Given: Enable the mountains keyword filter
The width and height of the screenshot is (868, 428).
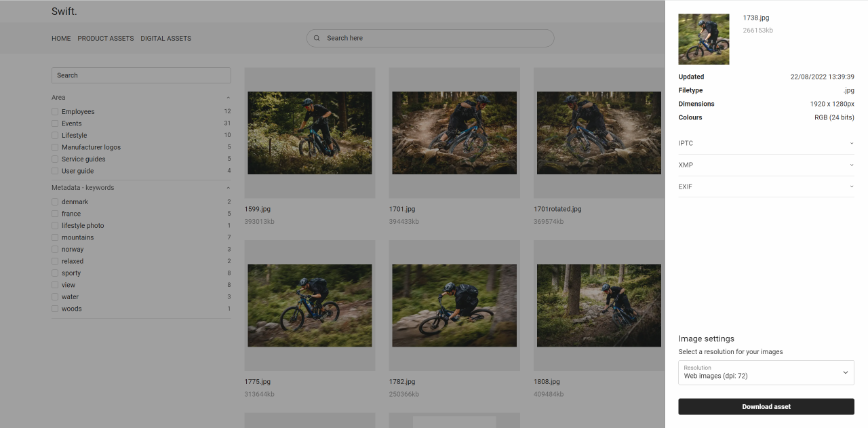Looking at the screenshot, I should pyautogui.click(x=54, y=237).
